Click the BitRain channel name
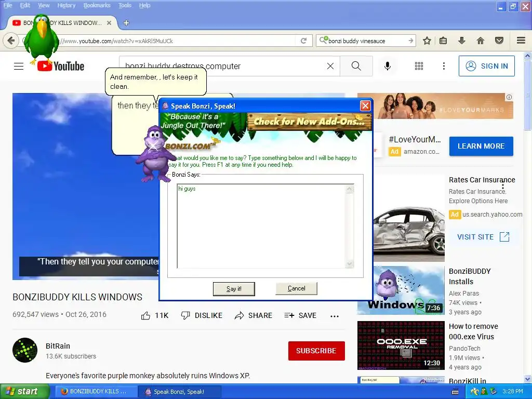 (58, 345)
